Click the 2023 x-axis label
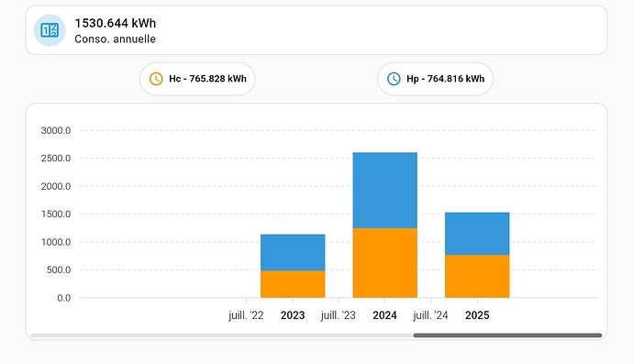The width and height of the screenshot is (633, 364). (x=293, y=315)
